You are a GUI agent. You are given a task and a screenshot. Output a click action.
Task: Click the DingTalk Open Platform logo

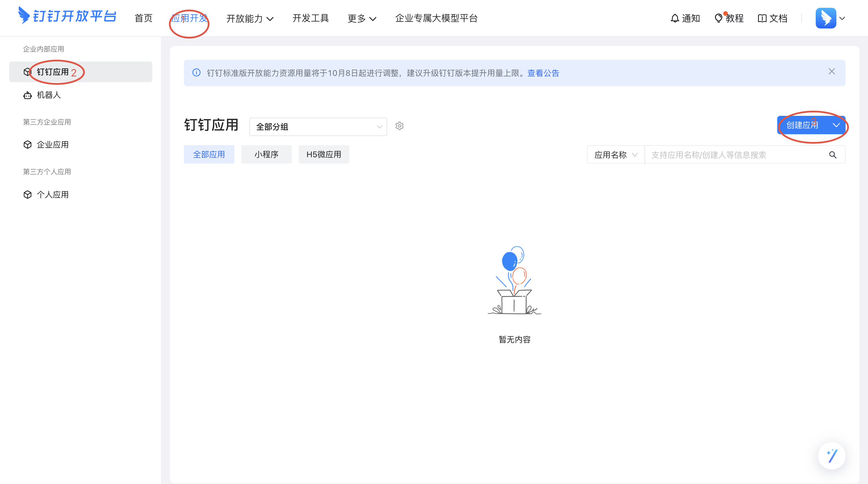pos(67,16)
